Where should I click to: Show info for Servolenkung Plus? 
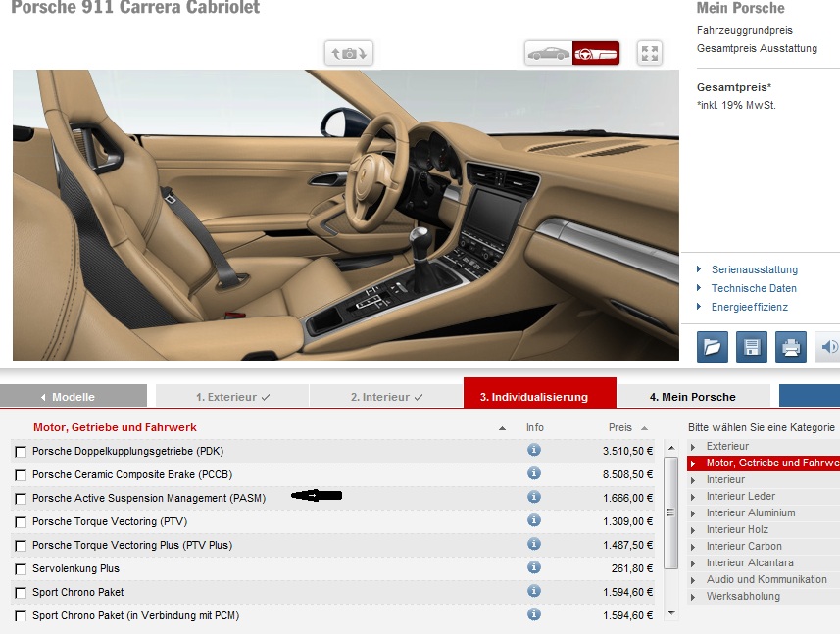coord(533,567)
